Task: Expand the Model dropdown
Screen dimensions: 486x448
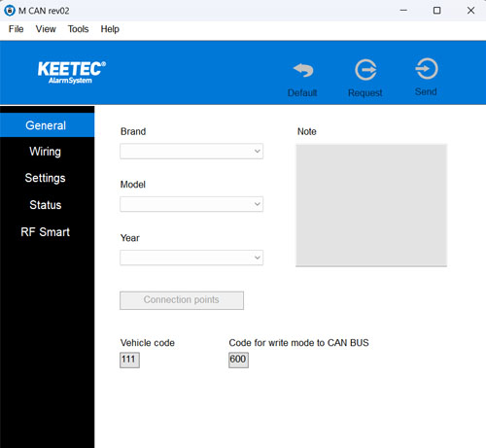Action: coord(191,204)
